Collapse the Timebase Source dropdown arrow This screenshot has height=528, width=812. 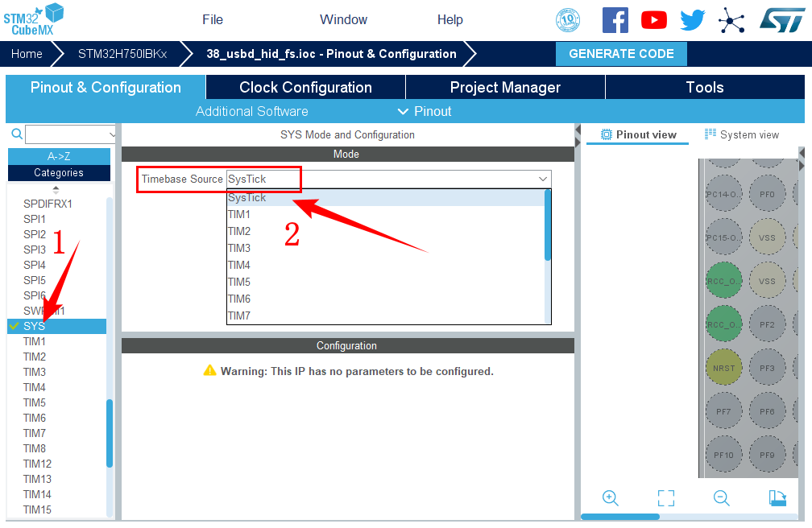(x=543, y=179)
